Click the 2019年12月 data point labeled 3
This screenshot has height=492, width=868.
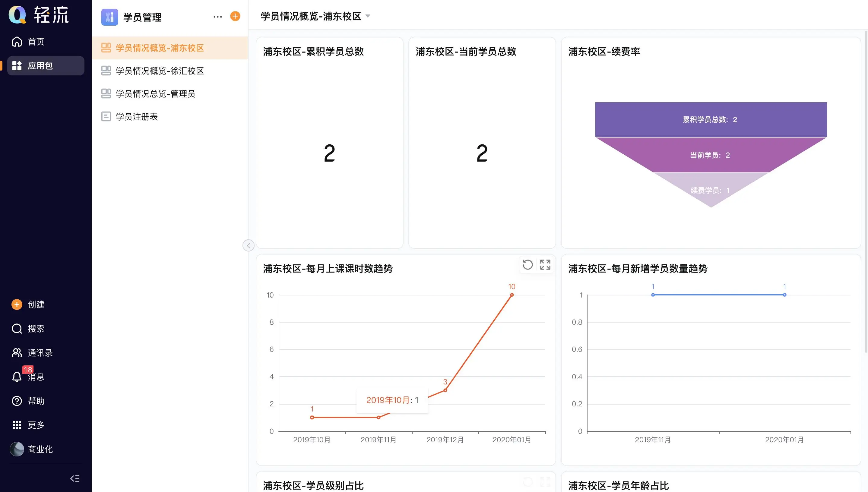click(445, 390)
